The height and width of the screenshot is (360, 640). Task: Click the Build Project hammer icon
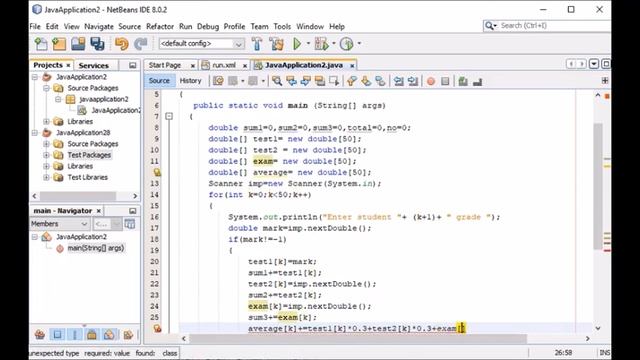coord(257,44)
